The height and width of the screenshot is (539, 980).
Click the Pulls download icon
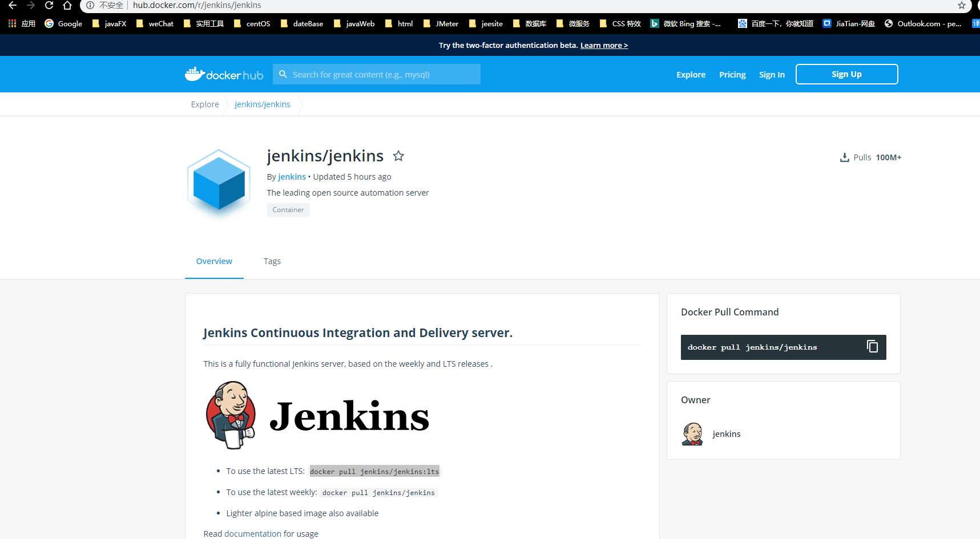845,157
